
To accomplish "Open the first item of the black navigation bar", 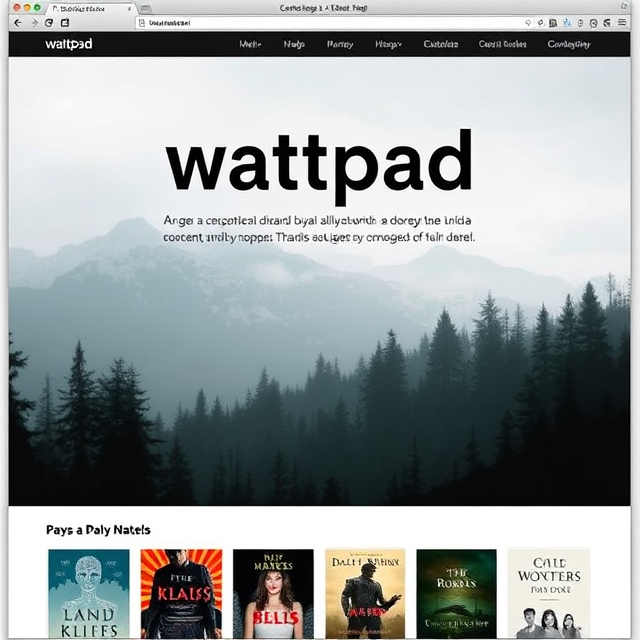I will tap(250, 44).
